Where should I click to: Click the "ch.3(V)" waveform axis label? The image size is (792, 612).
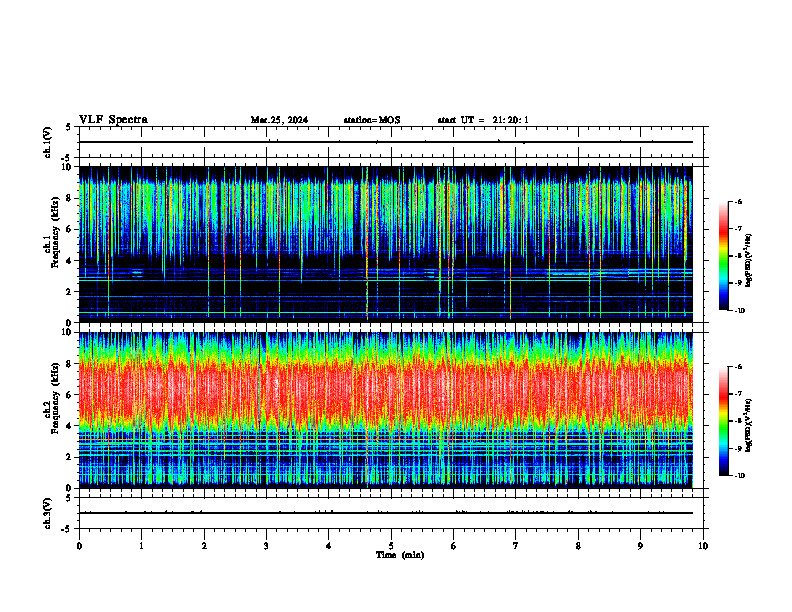coord(48,513)
